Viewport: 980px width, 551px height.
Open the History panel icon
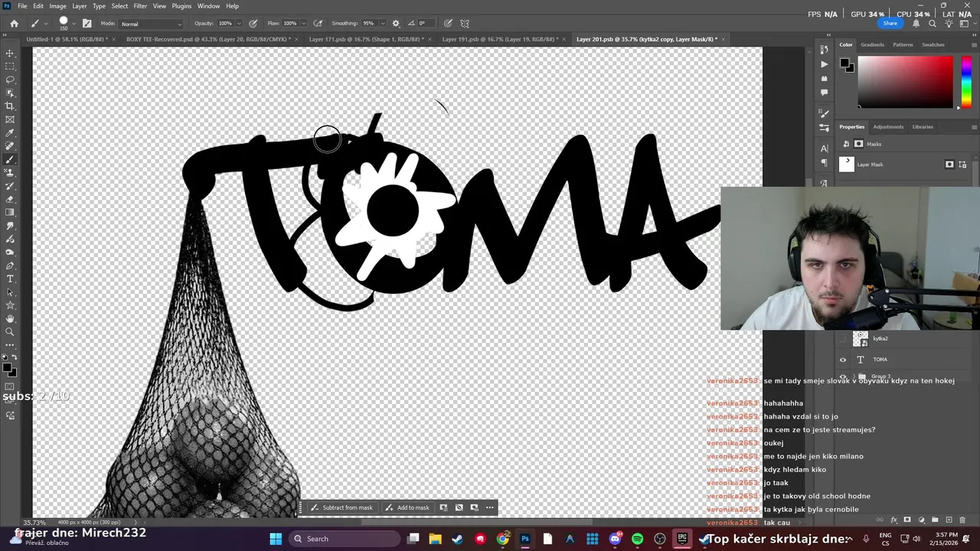[x=824, y=50]
